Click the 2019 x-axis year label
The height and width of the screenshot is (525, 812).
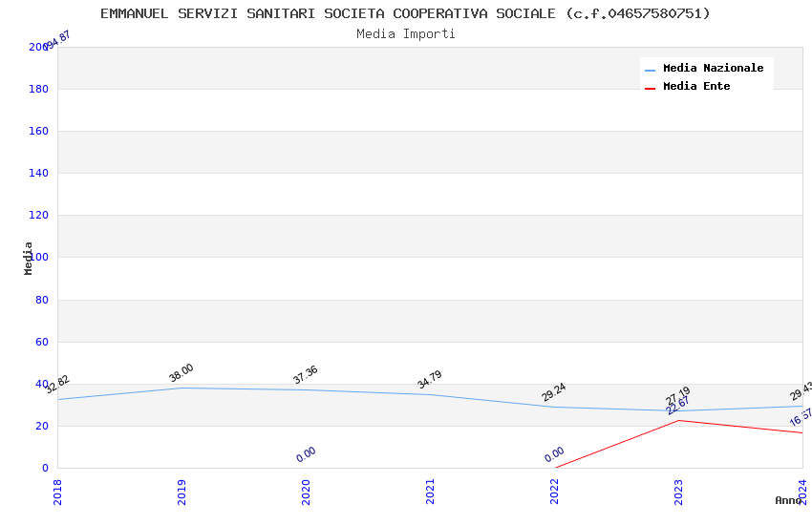pos(182,492)
